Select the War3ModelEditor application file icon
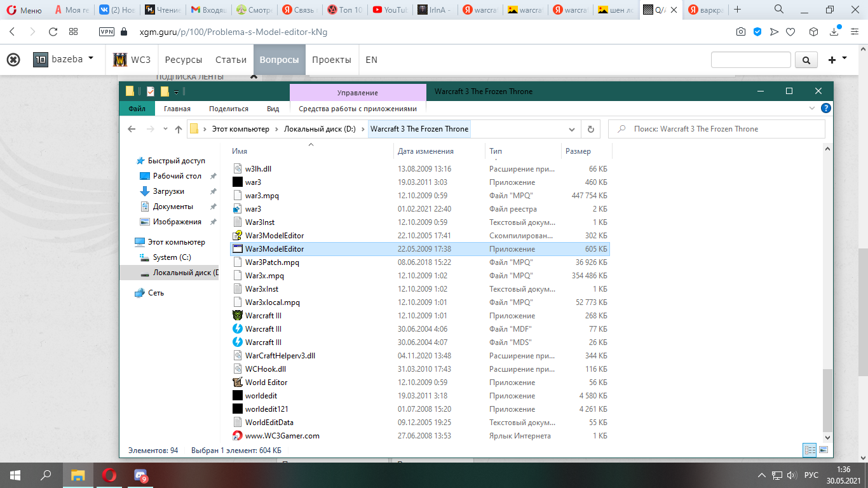This screenshot has height=488, width=868. click(x=238, y=249)
